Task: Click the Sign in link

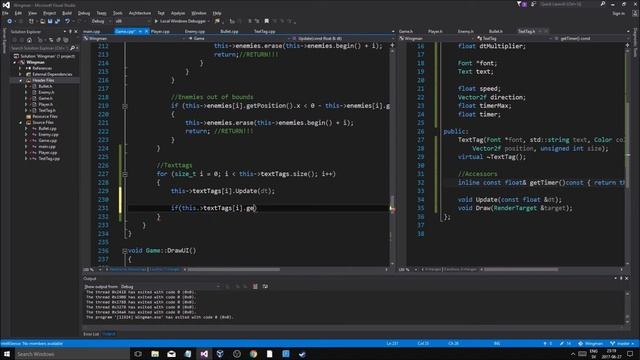Action: (x=618, y=13)
